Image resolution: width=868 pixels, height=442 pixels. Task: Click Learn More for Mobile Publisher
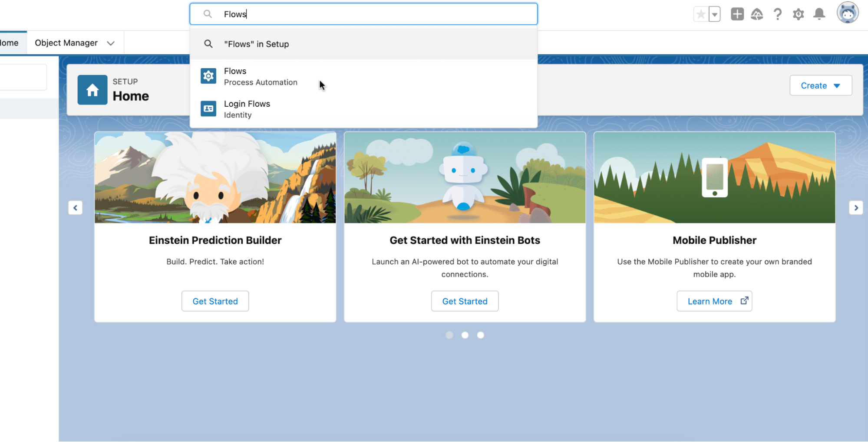click(714, 301)
